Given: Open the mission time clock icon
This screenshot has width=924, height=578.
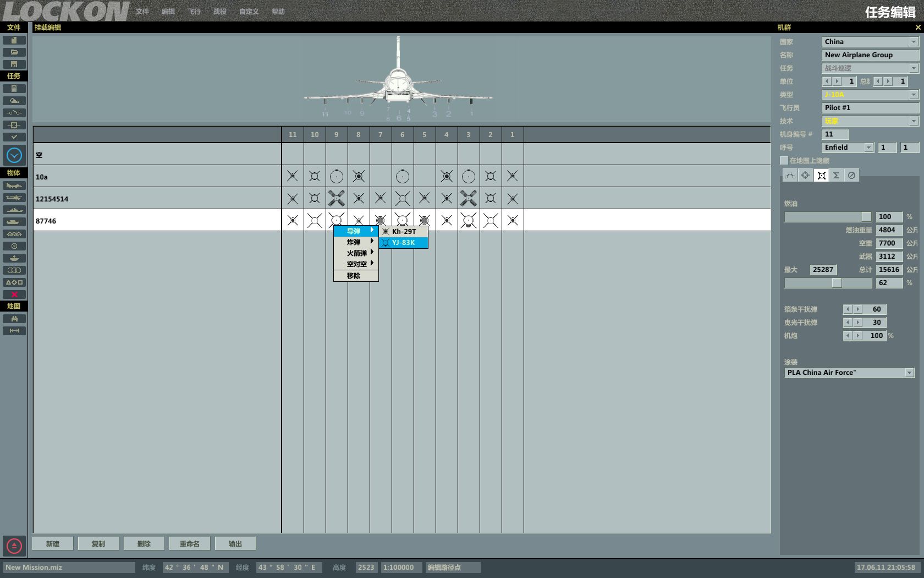Looking at the screenshot, I should 14,155.
